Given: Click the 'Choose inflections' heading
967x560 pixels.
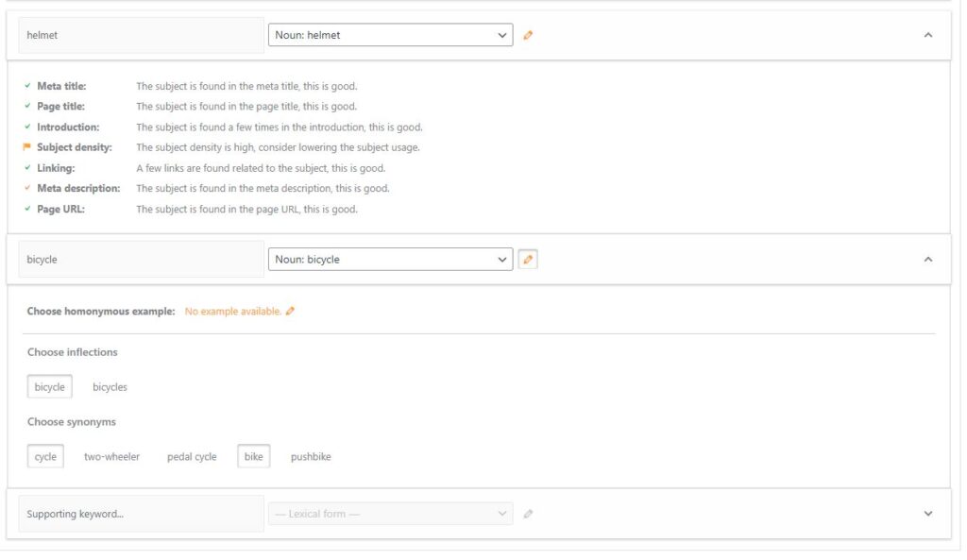Looking at the screenshot, I should [x=72, y=352].
